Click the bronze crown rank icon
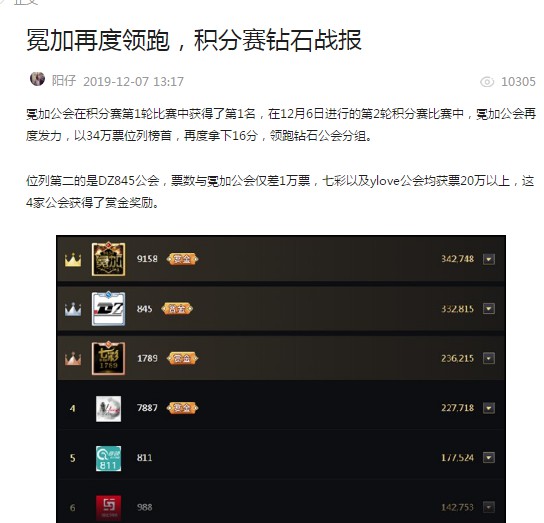Image resolution: width=544 pixels, height=523 pixels. 73,358
